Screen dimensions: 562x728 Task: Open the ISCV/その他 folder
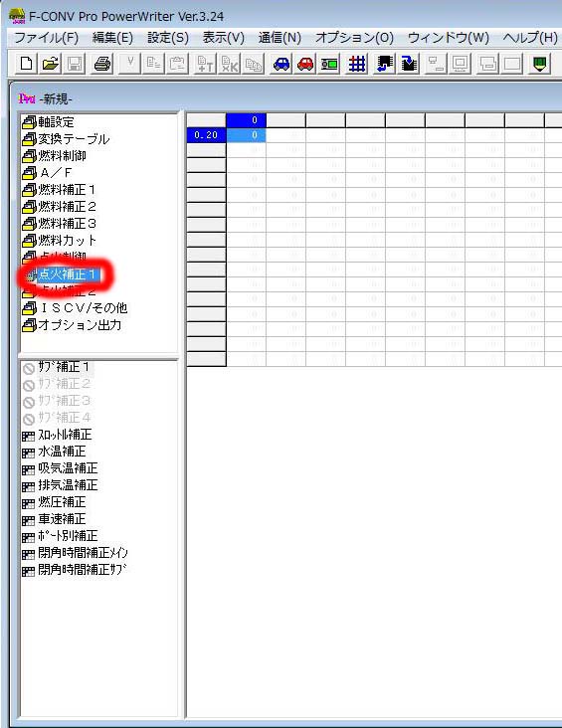[75, 308]
